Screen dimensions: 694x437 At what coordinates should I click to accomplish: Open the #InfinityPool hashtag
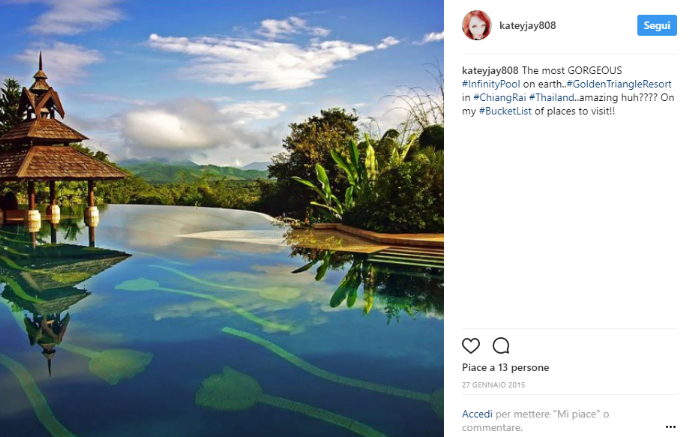click(x=492, y=84)
